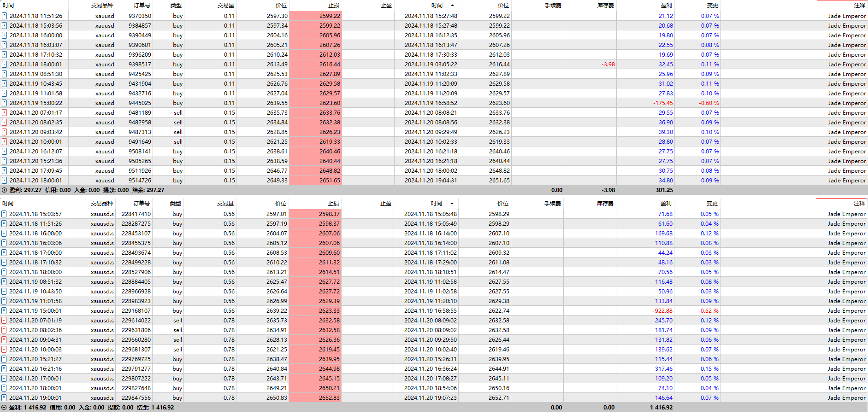Image resolution: width=868 pixels, height=415 pixels.
Task: Click the icon of losing order 9445025
Action: point(4,103)
